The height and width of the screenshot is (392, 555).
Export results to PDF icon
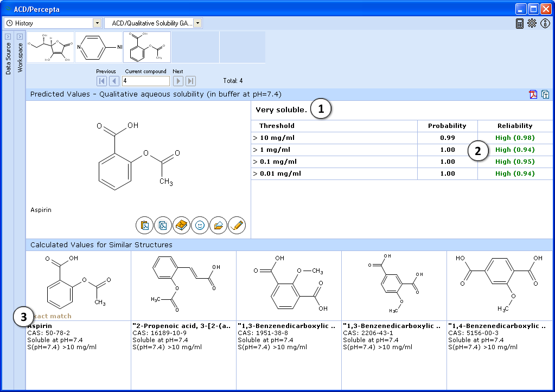pyautogui.click(x=533, y=94)
